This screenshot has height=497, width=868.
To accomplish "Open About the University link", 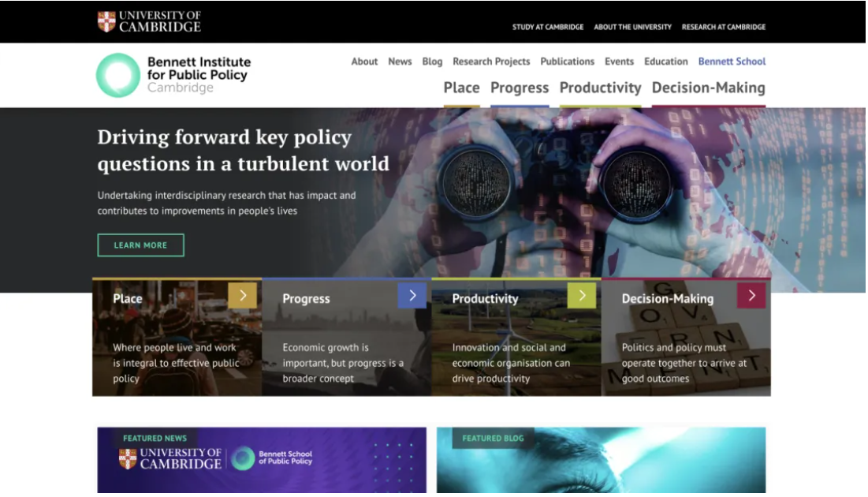I will pos(632,27).
